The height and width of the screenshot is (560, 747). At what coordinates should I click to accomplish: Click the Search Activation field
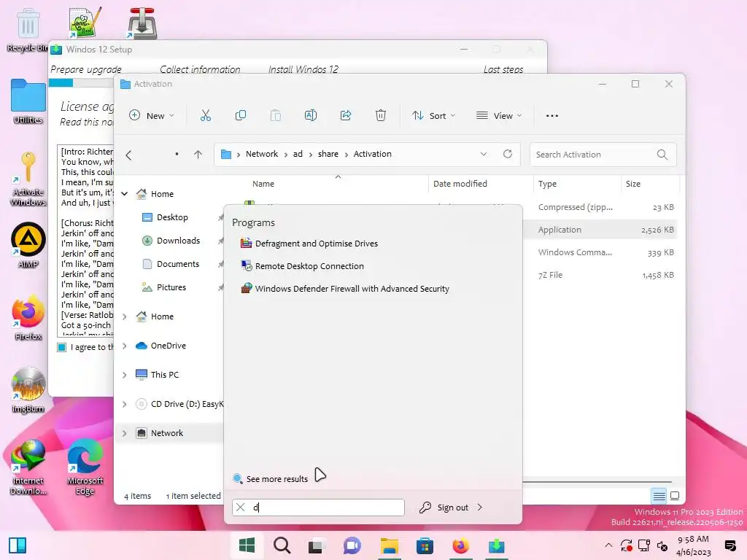(x=603, y=155)
